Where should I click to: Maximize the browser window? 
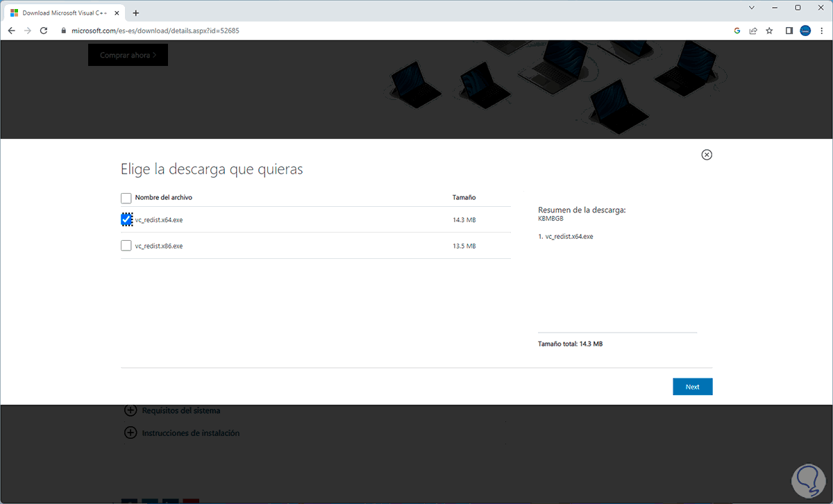pyautogui.click(x=798, y=8)
